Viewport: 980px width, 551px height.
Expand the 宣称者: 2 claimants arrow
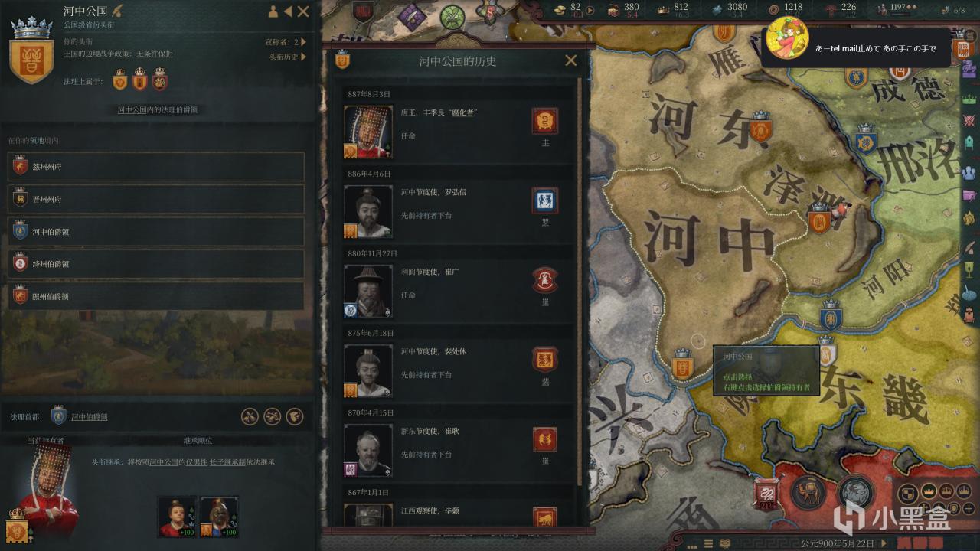[x=303, y=42]
